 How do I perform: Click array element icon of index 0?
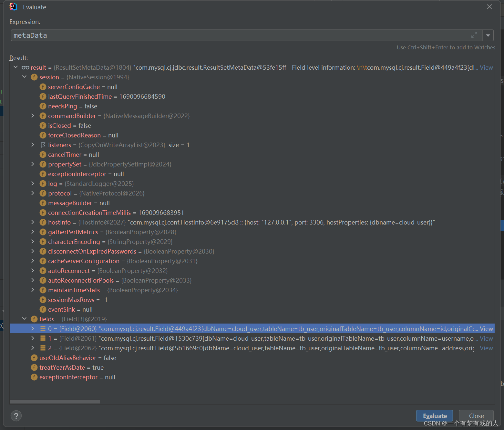tap(43, 329)
